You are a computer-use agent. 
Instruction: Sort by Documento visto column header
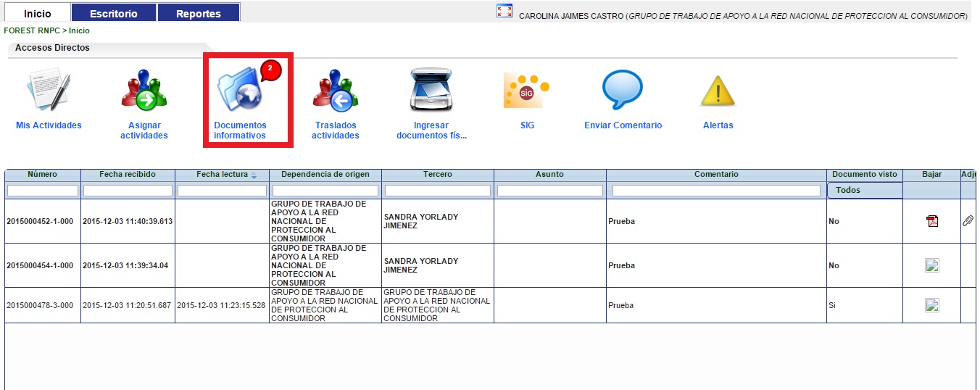point(865,175)
